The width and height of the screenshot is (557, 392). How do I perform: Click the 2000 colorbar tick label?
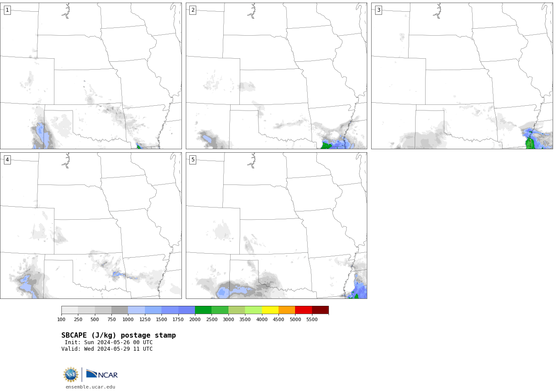tap(195, 320)
